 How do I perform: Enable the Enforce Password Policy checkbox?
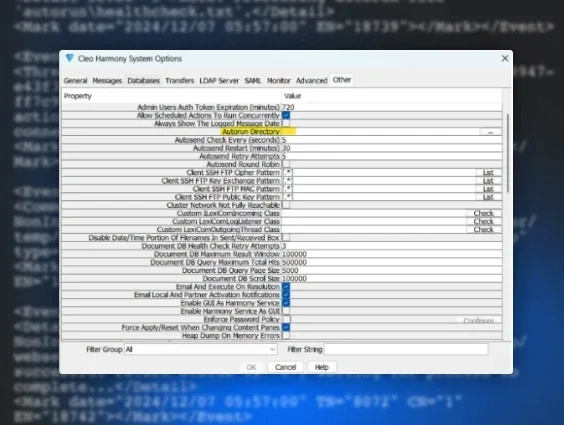pyautogui.click(x=286, y=319)
